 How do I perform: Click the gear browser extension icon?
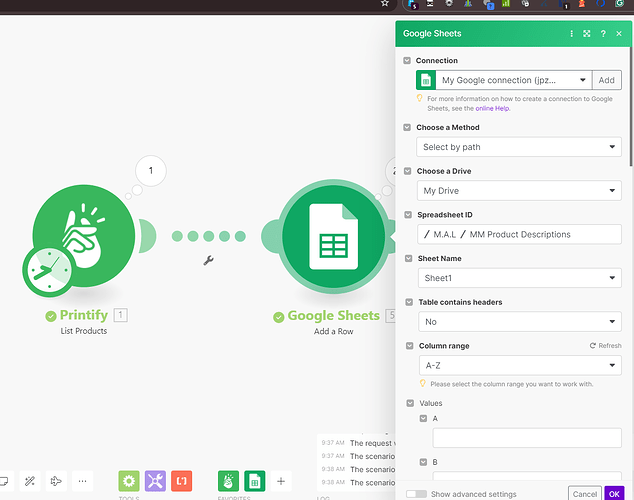point(449,3)
